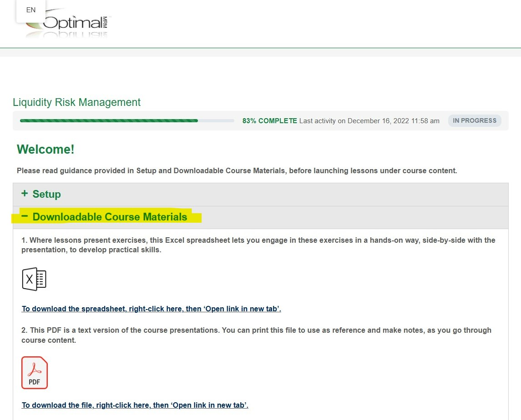Click the Liquidity Risk Management course title
This screenshot has height=420, width=521.
77,102
